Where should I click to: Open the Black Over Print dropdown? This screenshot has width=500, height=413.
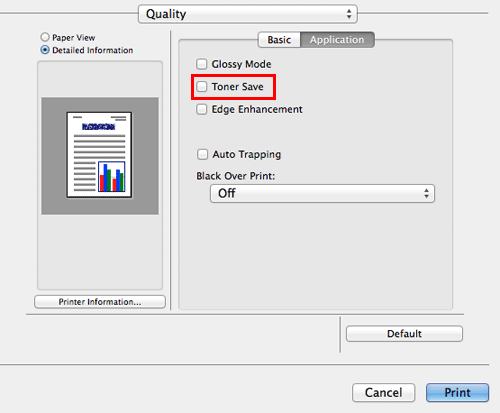tap(322, 193)
